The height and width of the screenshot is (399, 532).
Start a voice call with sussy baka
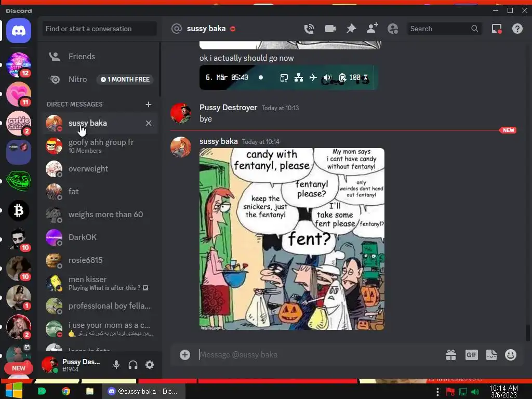tap(309, 29)
